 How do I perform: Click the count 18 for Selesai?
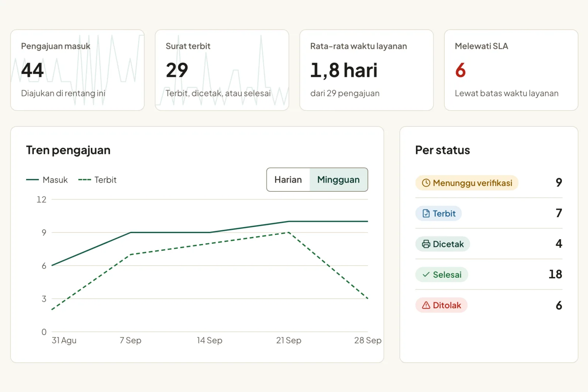coord(555,274)
